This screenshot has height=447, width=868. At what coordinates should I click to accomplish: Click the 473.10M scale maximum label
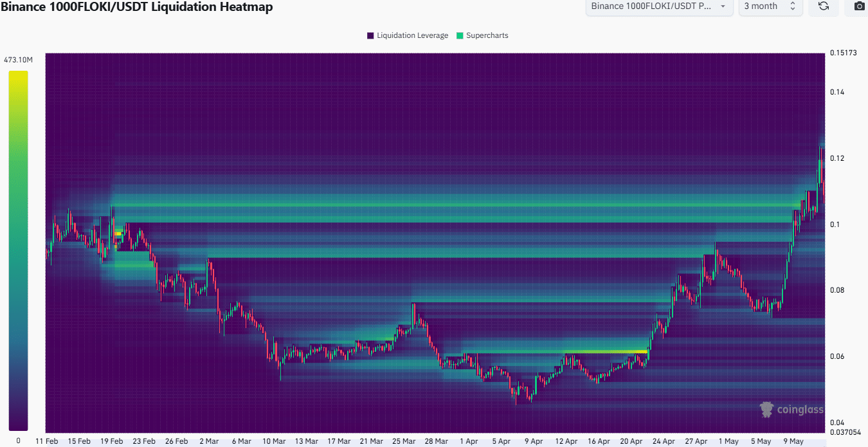[x=18, y=60]
